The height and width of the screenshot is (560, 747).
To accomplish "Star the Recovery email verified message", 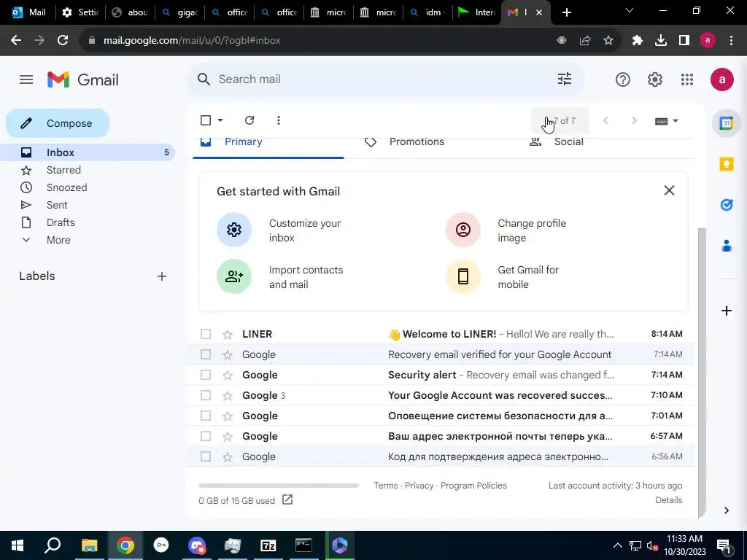I will click(x=228, y=355).
